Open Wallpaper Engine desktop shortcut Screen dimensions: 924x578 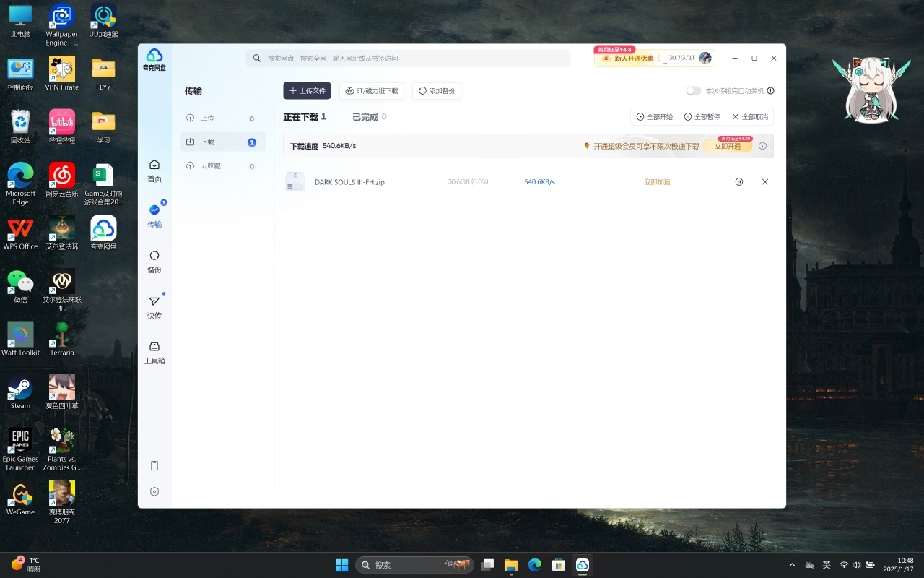point(62,25)
